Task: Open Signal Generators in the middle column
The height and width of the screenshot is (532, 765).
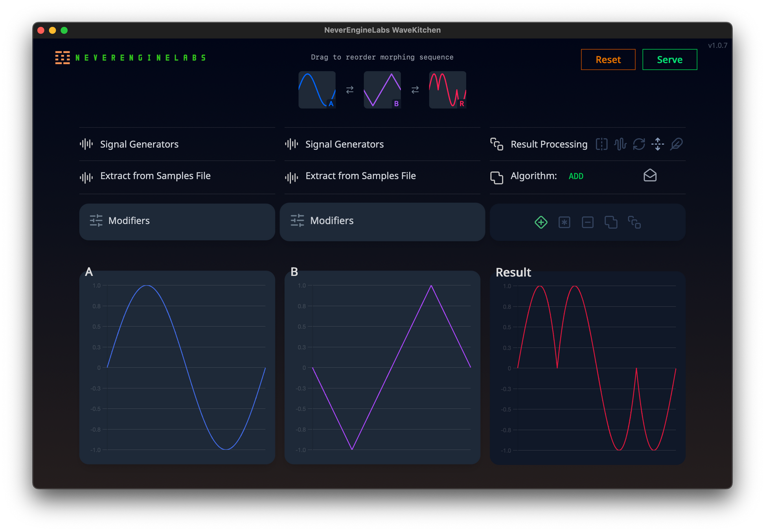Action: click(x=344, y=144)
